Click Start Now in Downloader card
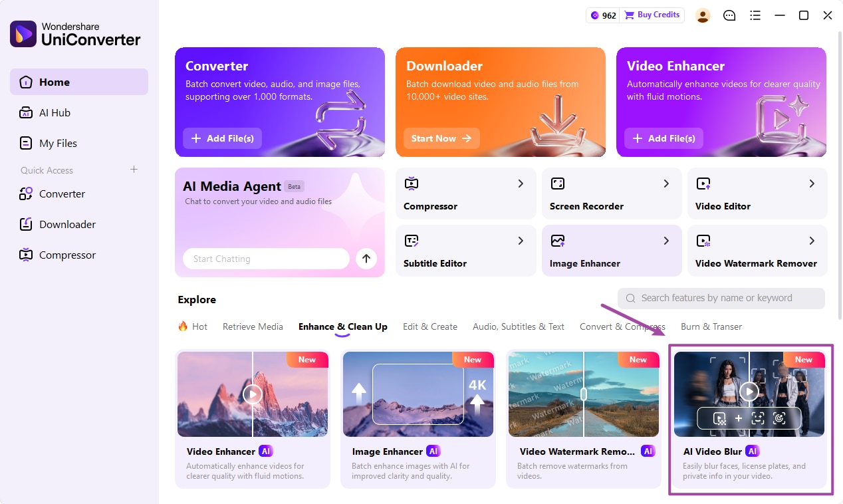This screenshot has width=843, height=504. pos(441,138)
